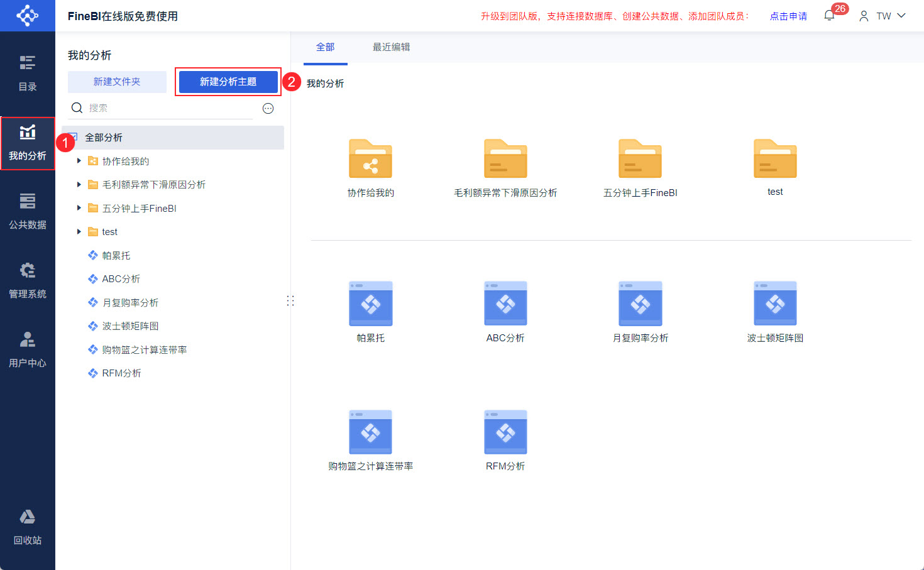Click the 新建文件夹 button
Viewport: 924px width, 570px height.
pos(117,82)
